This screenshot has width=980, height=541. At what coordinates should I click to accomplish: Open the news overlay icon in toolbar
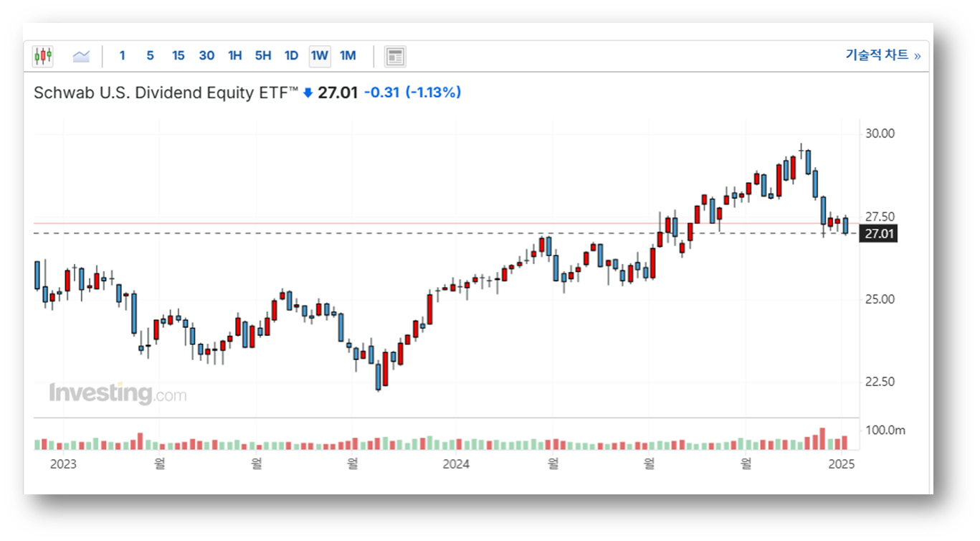(395, 56)
